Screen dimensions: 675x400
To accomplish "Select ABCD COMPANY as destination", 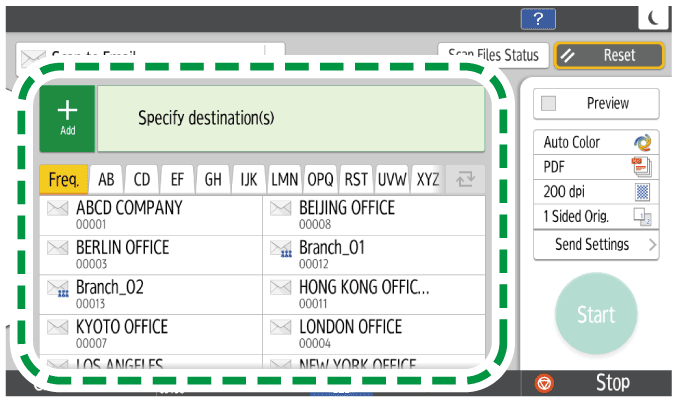I will click(150, 215).
